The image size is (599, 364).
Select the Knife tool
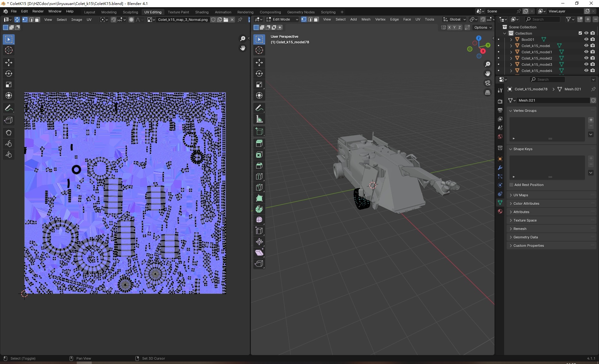259,187
